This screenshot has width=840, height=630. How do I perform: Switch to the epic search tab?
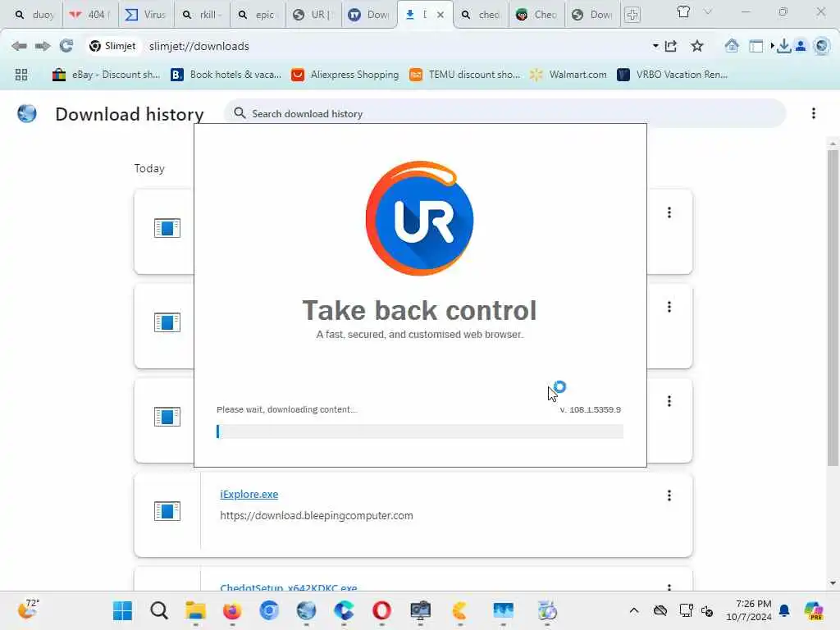(258, 15)
